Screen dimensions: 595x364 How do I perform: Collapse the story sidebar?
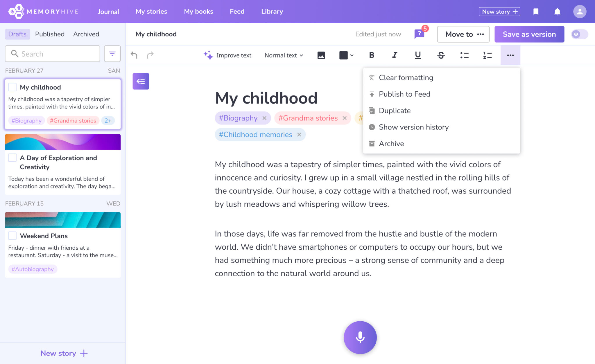coord(140,81)
